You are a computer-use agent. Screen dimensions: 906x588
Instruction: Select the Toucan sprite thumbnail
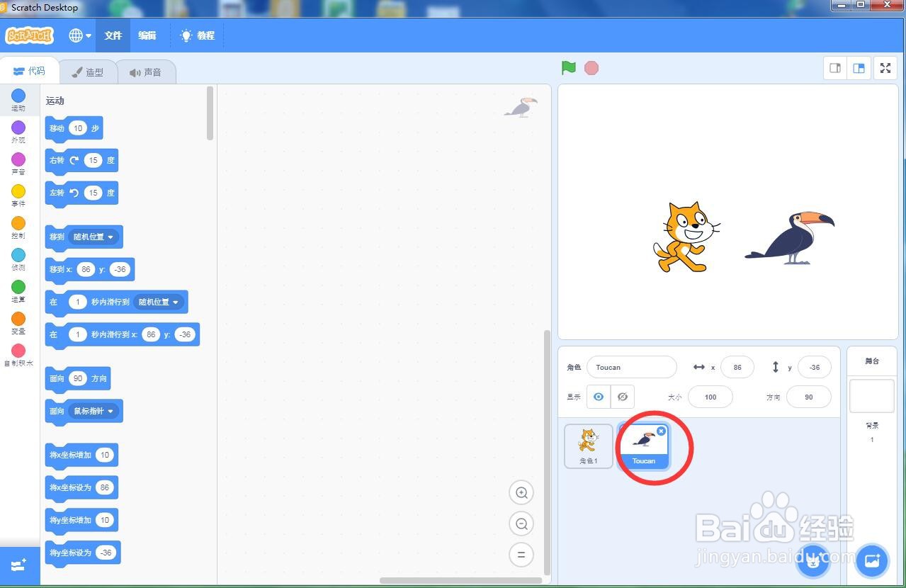pyautogui.click(x=643, y=446)
